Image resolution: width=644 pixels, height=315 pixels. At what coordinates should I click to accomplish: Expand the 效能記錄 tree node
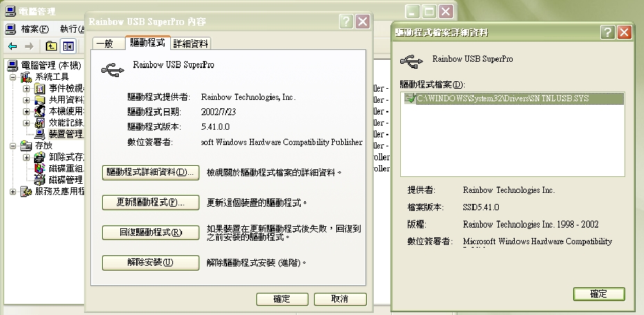[x=26, y=123]
